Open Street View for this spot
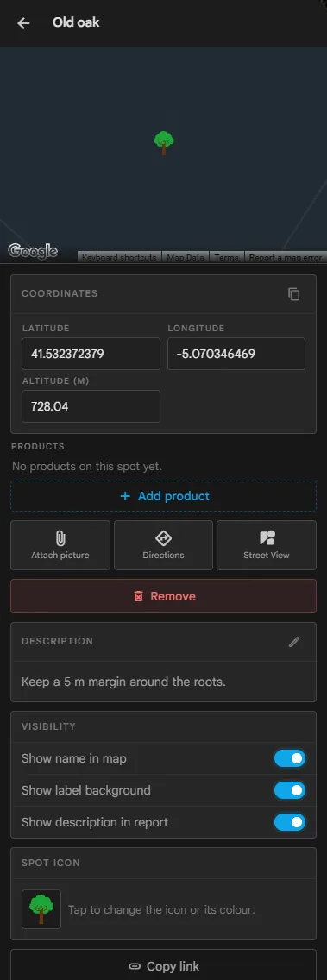The width and height of the screenshot is (327, 980). (267, 545)
